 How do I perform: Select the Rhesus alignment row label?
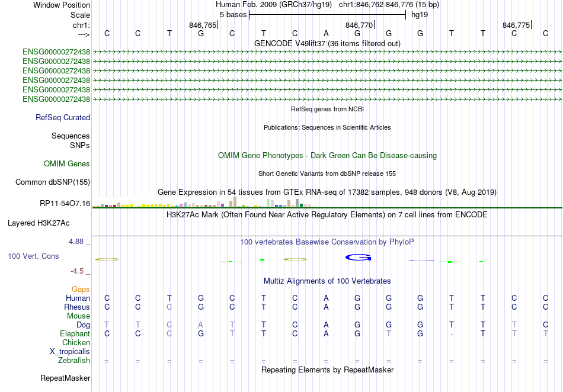[x=77, y=307]
